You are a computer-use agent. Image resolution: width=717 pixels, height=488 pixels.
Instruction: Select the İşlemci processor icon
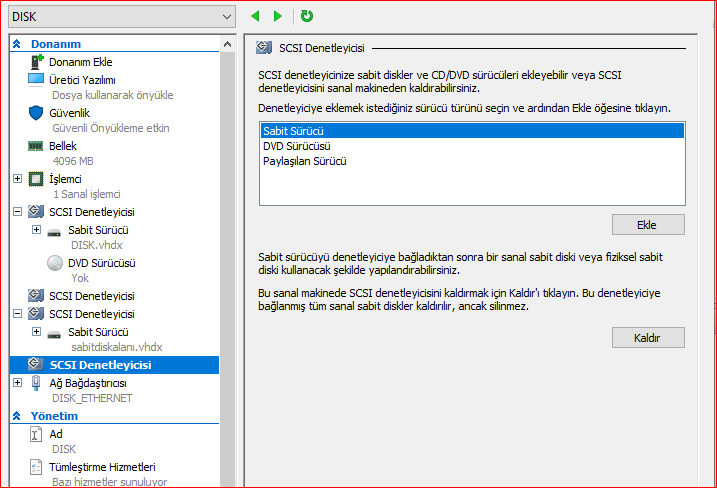36,179
